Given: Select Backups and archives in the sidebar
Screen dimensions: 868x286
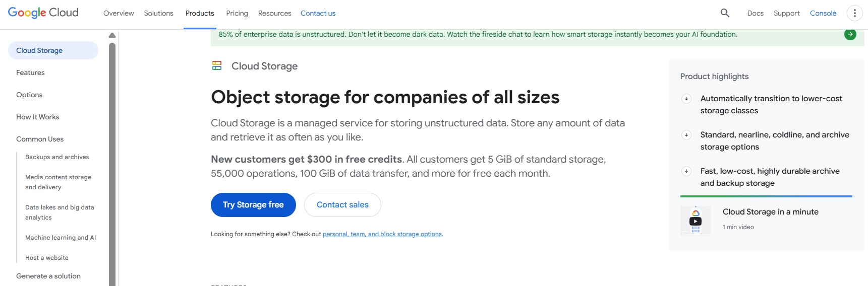Looking at the screenshot, I should pyautogui.click(x=57, y=157).
